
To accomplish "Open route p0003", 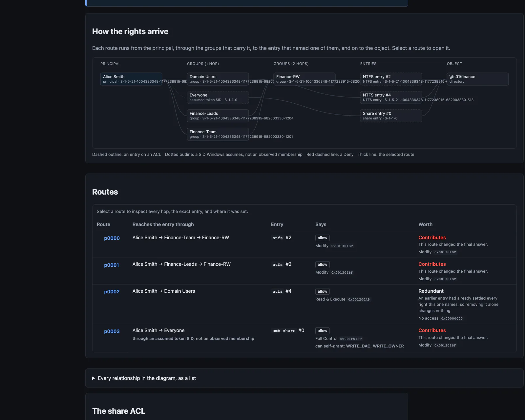I will coord(112,331).
